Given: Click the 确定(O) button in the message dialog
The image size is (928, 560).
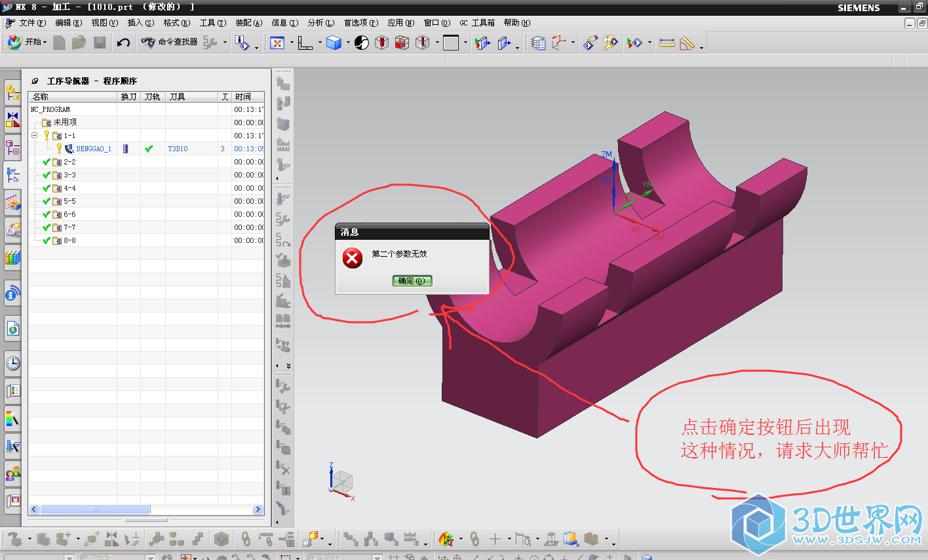Looking at the screenshot, I should click(412, 280).
